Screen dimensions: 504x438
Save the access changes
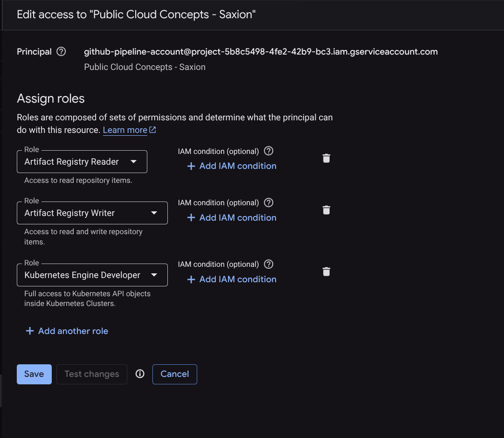click(x=34, y=374)
